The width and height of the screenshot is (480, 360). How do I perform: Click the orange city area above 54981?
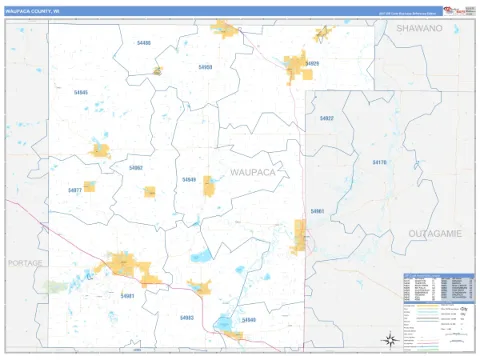click(x=128, y=268)
